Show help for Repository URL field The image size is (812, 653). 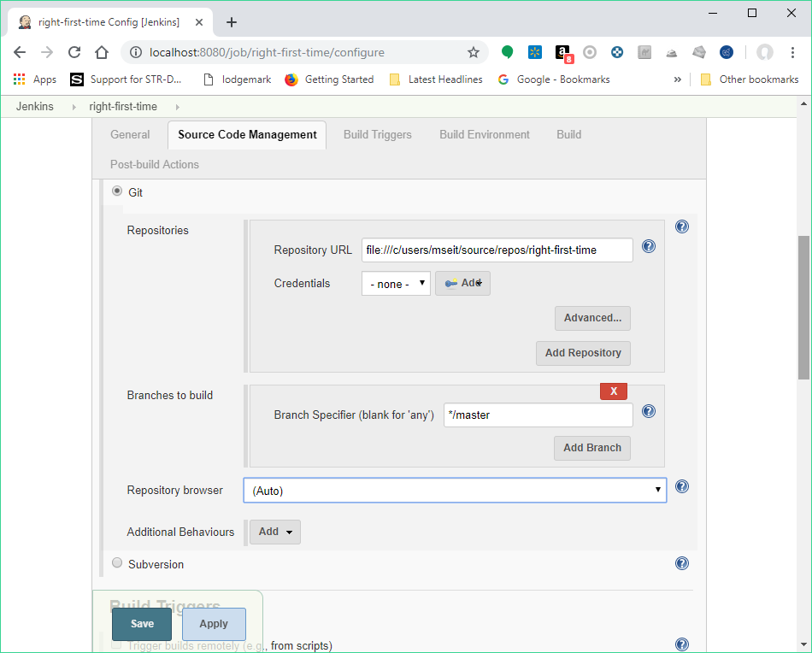pos(649,246)
